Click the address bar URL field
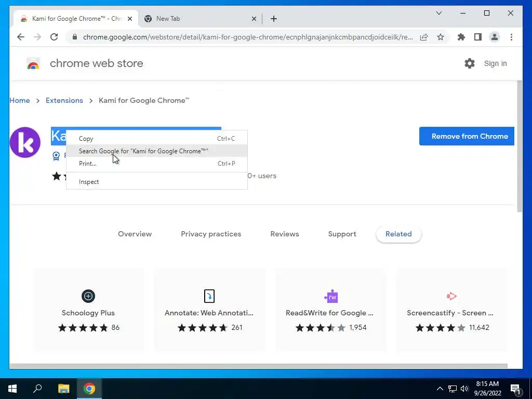The image size is (532, 399). pos(248,37)
